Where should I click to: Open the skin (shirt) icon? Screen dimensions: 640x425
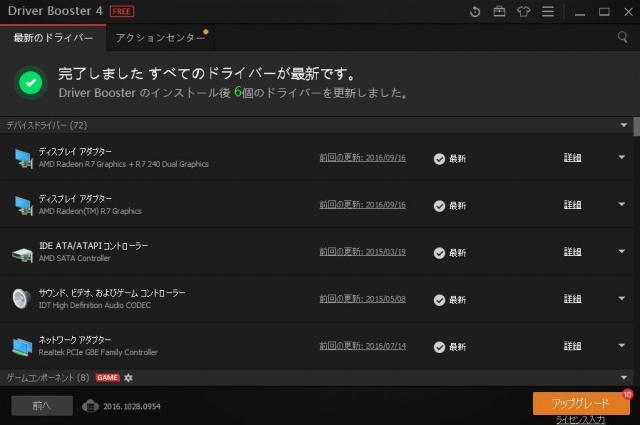click(524, 11)
